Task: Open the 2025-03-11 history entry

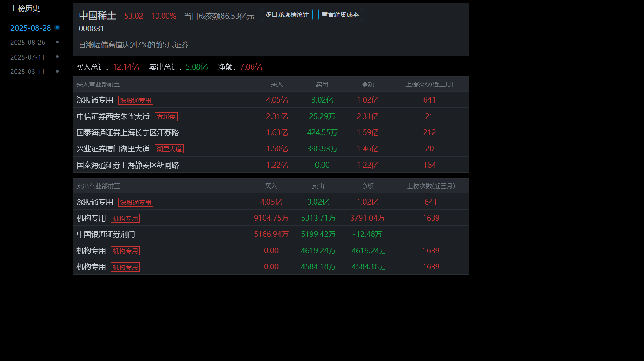Action: pyautogui.click(x=28, y=72)
